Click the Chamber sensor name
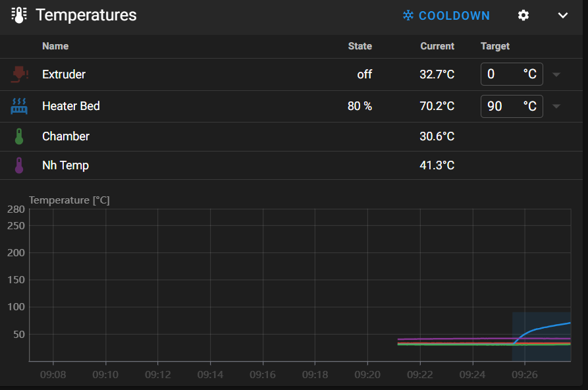Screen dimensions: 588x390 tap(66, 136)
